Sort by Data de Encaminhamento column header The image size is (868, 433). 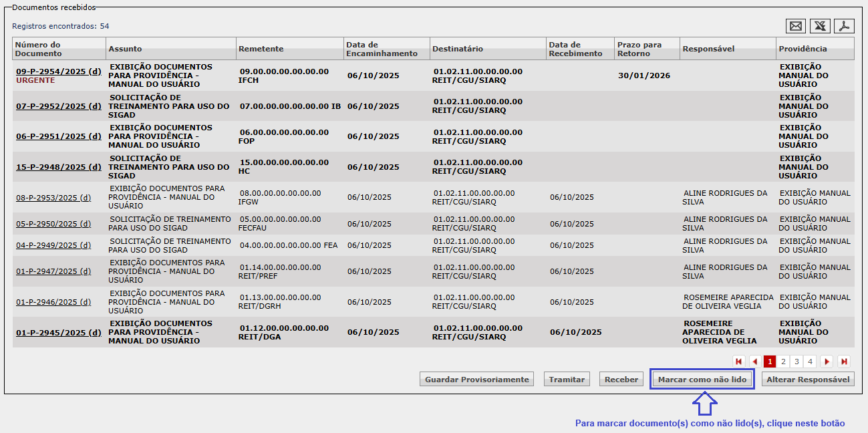tap(382, 49)
